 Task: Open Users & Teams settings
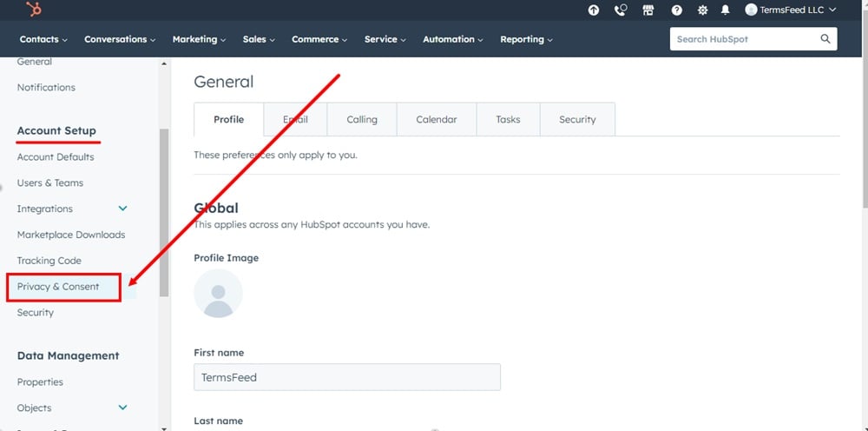pyautogui.click(x=49, y=182)
